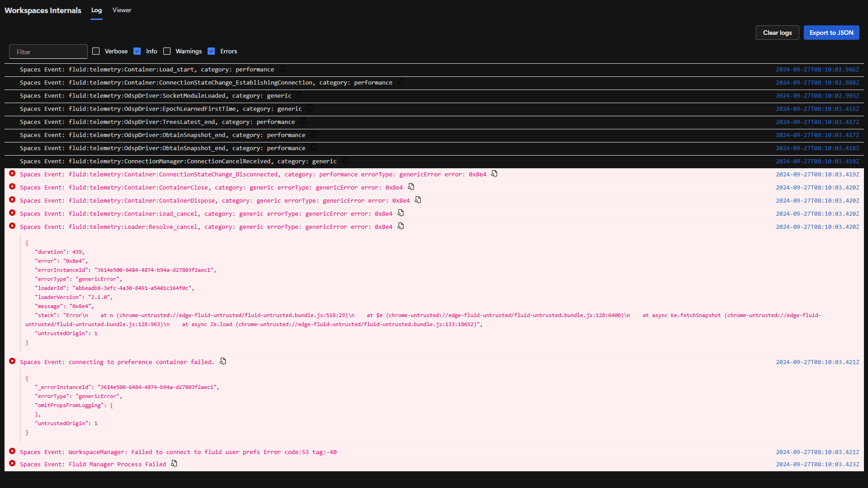The width and height of the screenshot is (868, 488).
Task: Click the copy icon beside OdspDriver:SocketModuleLoaded event
Action: click(x=299, y=95)
